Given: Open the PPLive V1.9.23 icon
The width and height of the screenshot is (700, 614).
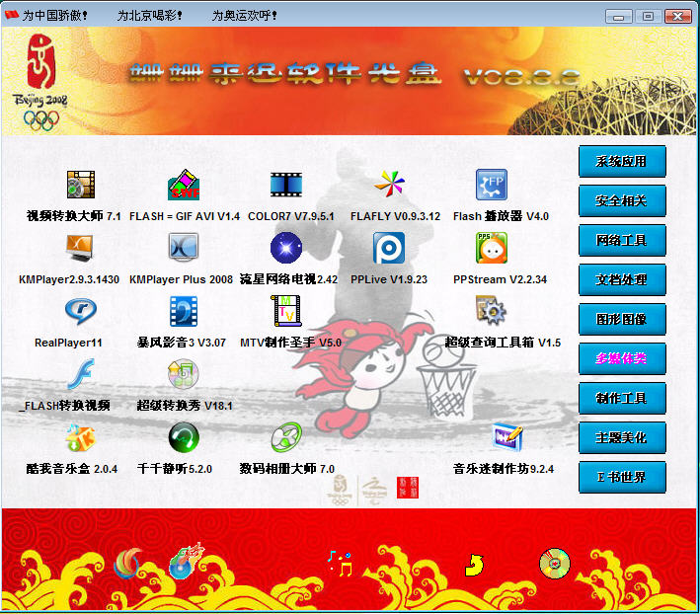Looking at the screenshot, I should 389,248.
